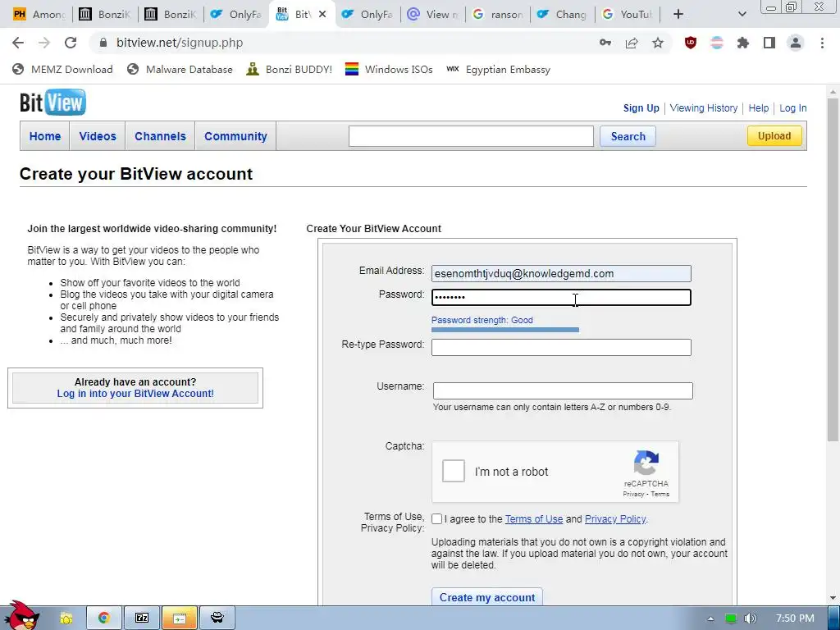Click the page vertical scrollbar thumb
The height and width of the screenshot is (630, 840).
(833, 271)
